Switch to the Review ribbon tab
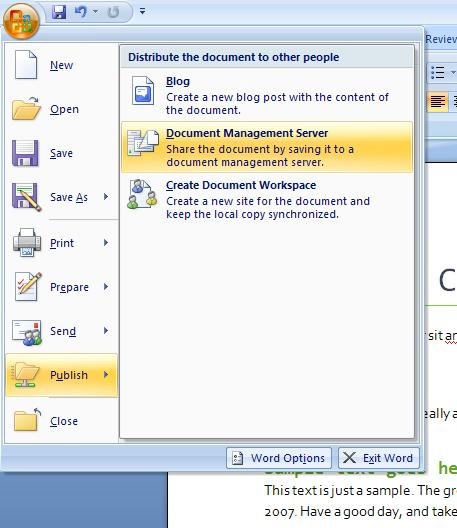The height and width of the screenshot is (528, 457). click(441, 39)
